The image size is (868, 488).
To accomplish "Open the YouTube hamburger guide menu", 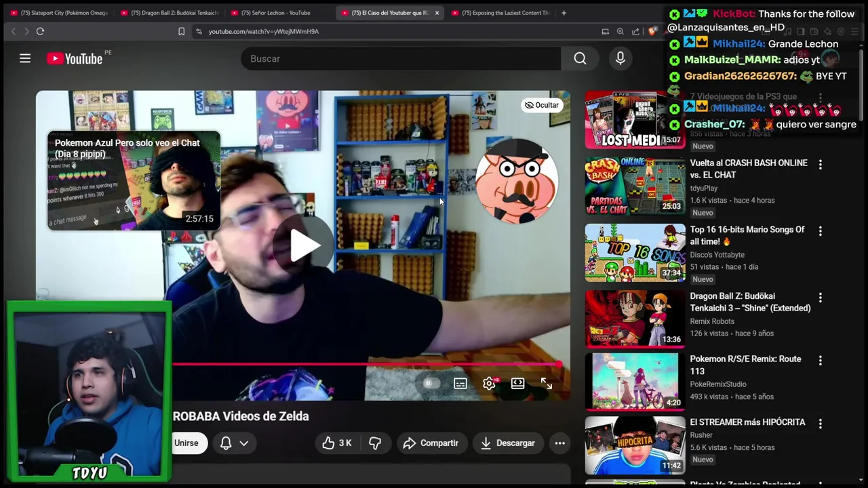I will pos(25,58).
